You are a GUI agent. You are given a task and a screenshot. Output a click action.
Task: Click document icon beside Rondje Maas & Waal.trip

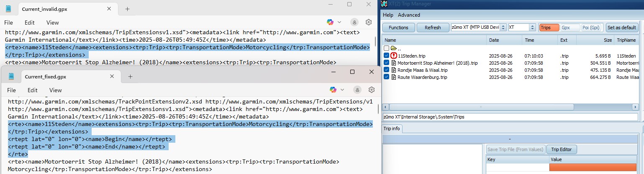tap(394, 70)
